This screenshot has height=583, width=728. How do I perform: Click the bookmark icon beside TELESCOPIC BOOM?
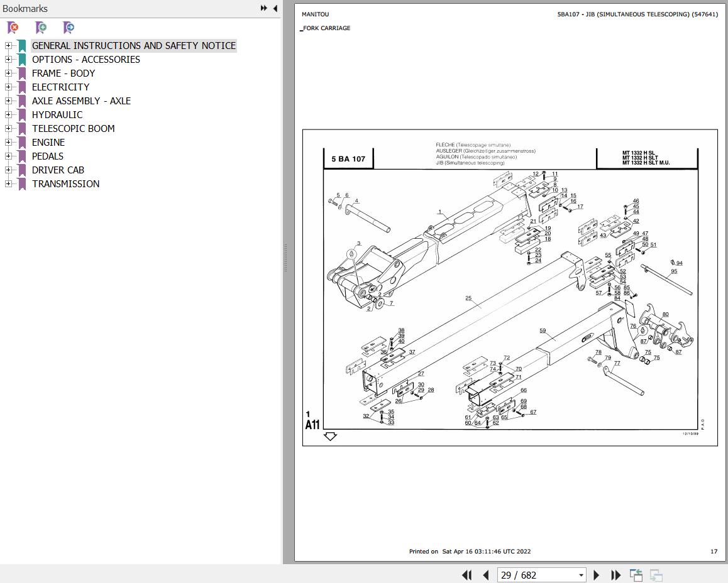(22, 129)
